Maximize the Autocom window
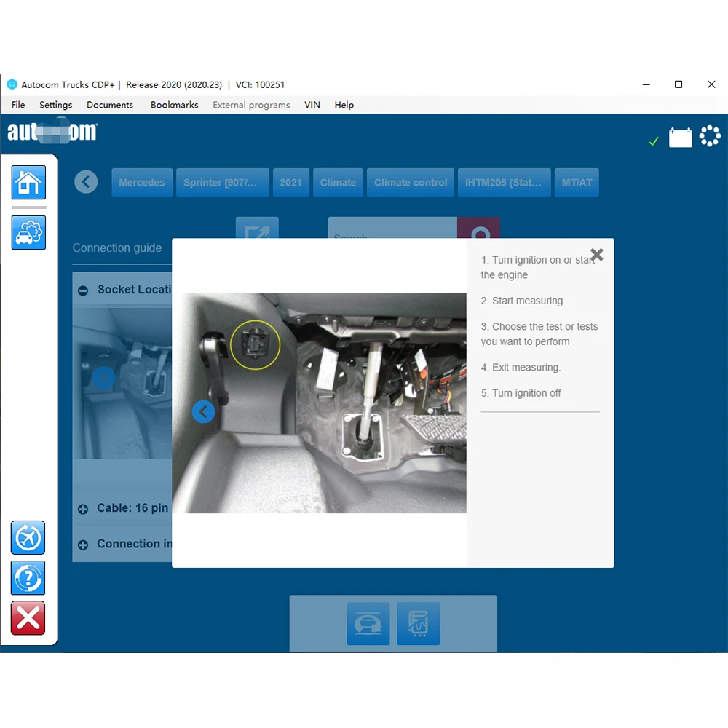This screenshot has width=728, height=728. pyautogui.click(x=678, y=84)
